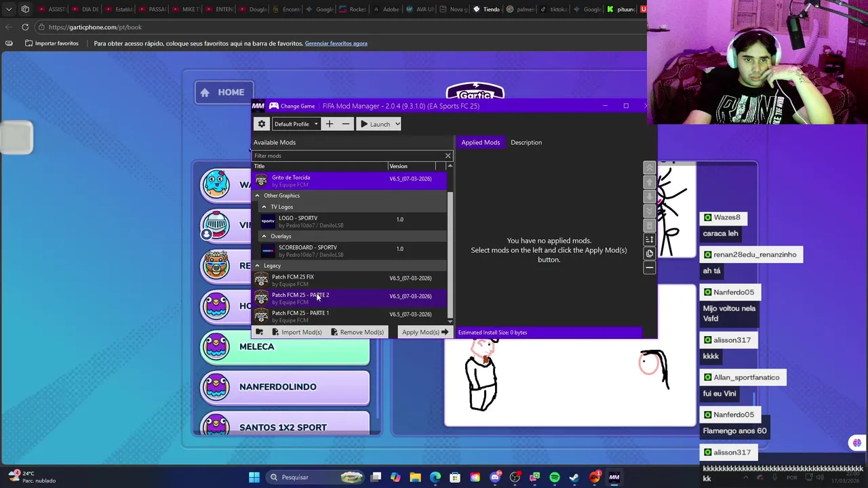Open the Launch options dropdown arrow
The image size is (868, 488).
397,124
